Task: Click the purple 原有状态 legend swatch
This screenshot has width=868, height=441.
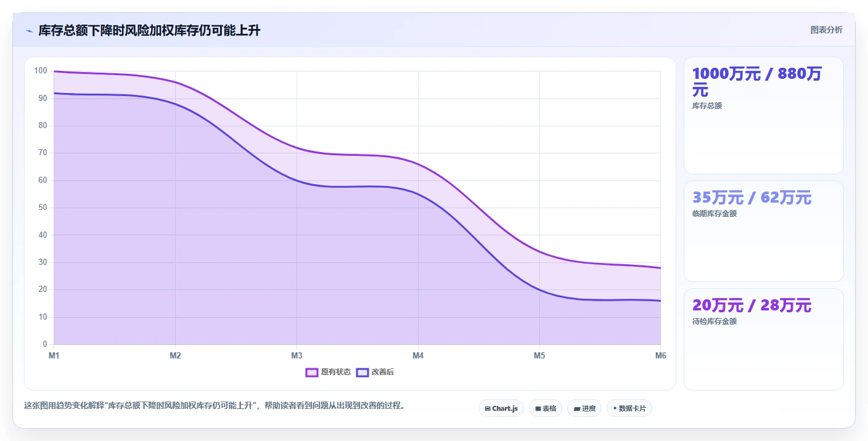Action: 312,372
